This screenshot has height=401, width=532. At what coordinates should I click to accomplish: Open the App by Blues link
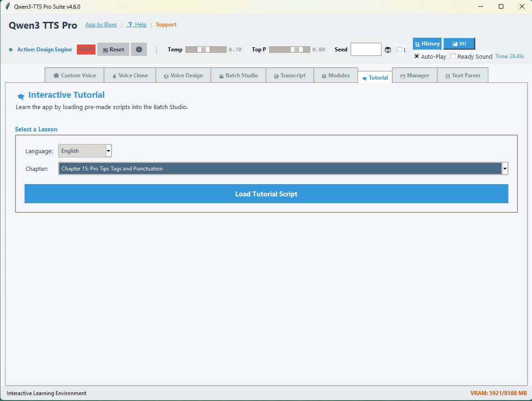pos(101,25)
